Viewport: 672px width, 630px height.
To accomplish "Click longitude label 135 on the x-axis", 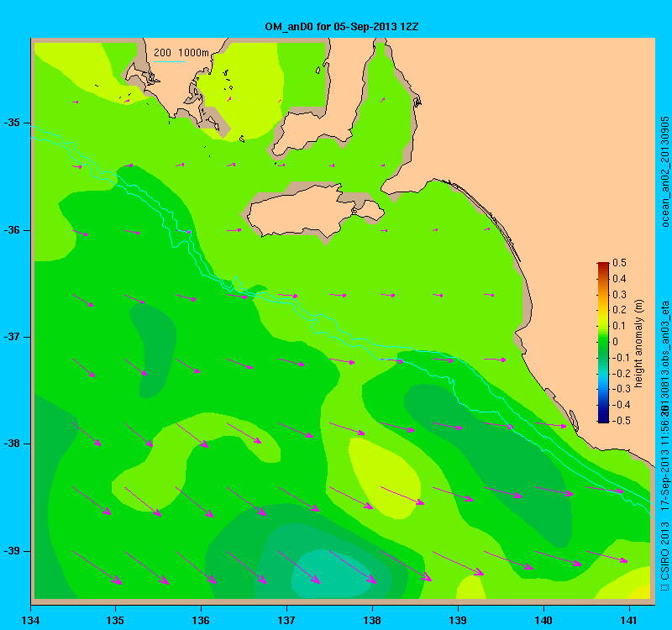I will (115, 620).
